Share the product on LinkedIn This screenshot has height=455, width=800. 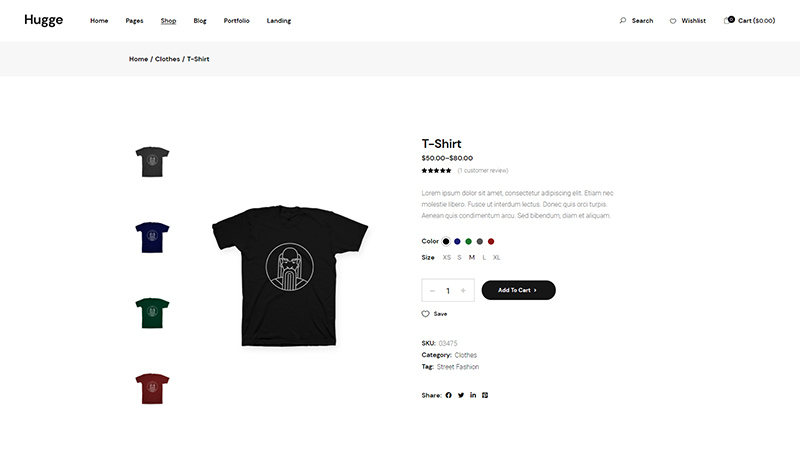(473, 395)
